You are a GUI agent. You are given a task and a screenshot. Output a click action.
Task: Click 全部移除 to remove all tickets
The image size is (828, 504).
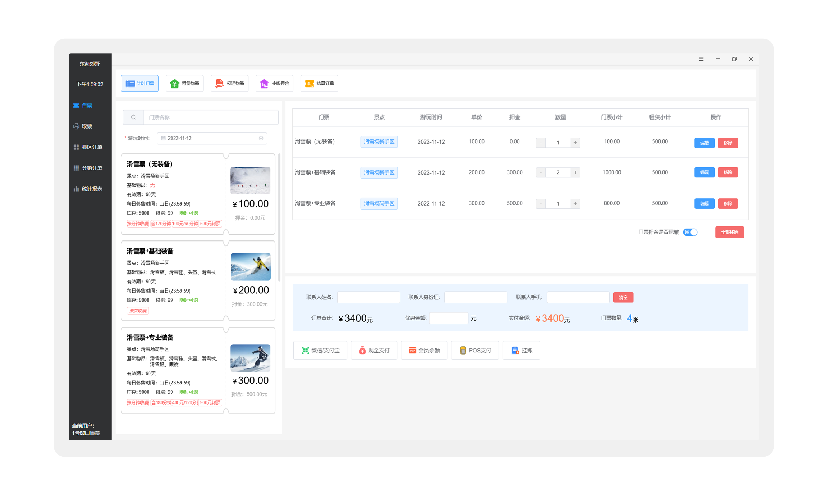pos(729,232)
